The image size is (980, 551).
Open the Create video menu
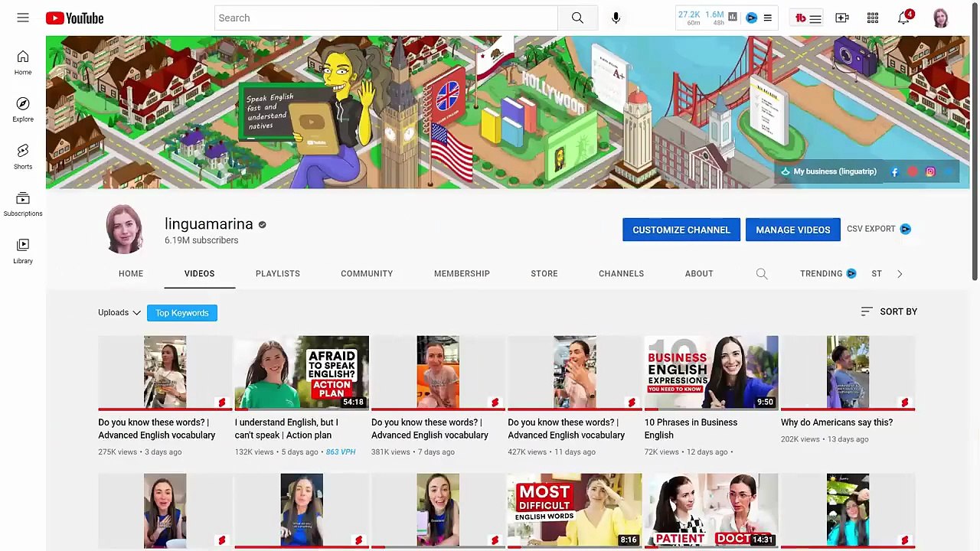coord(842,18)
